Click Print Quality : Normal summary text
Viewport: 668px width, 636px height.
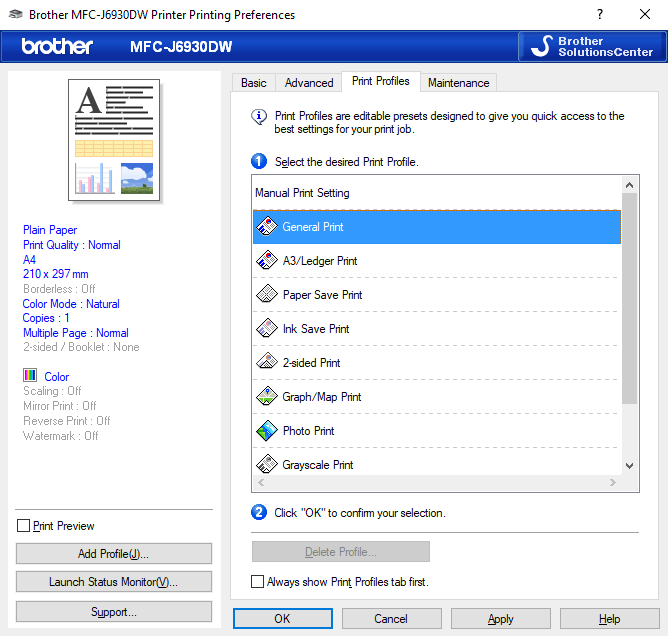coord(72,245)
